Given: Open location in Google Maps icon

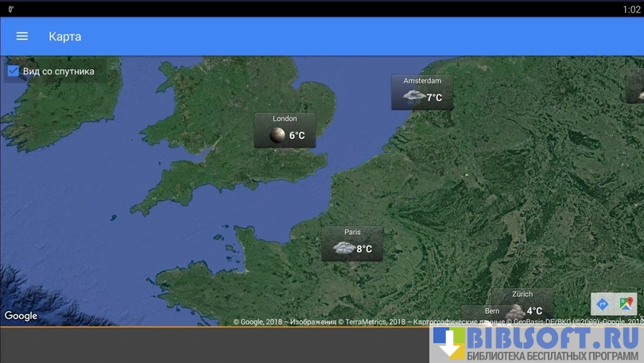Looking at the screenshot, I should coord(626,304).
